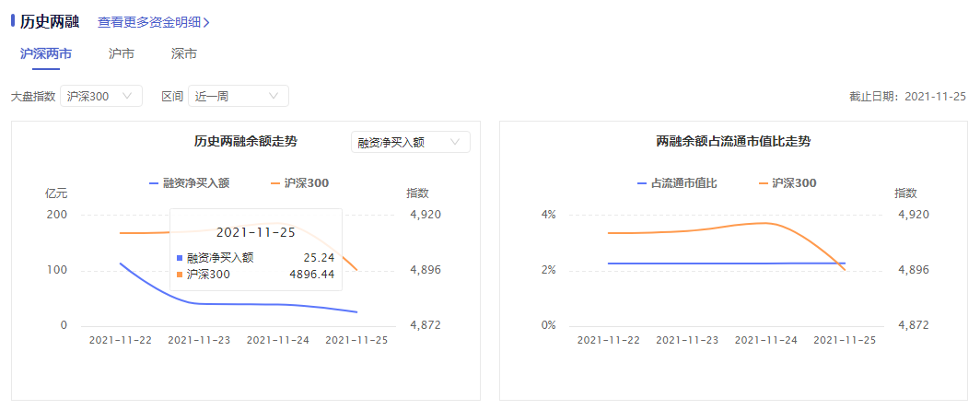Click 200 label on left chart y-axis
The height and width of the screenshot is (410, 980).
point(57,215)
